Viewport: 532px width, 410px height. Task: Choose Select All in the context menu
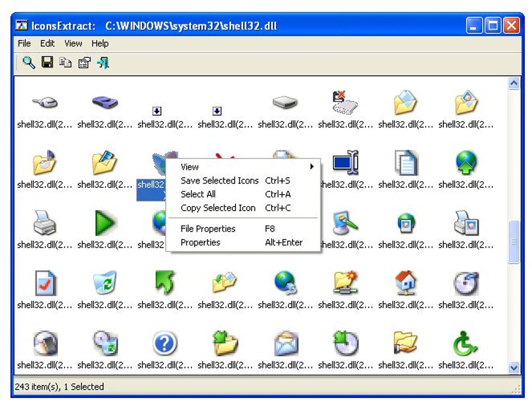[x=243, y=194]
